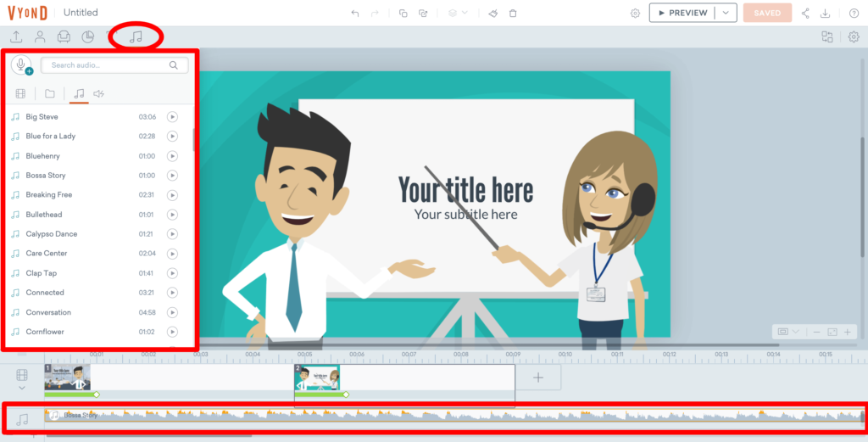Screen dimensions: 868x442
Task: Open the Upload panel icon
Action: point(16,37)
